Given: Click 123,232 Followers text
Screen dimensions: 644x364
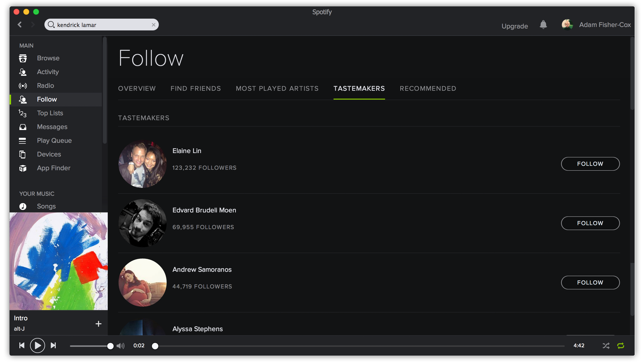Looking at the screenshot, I should coord(204,168).
